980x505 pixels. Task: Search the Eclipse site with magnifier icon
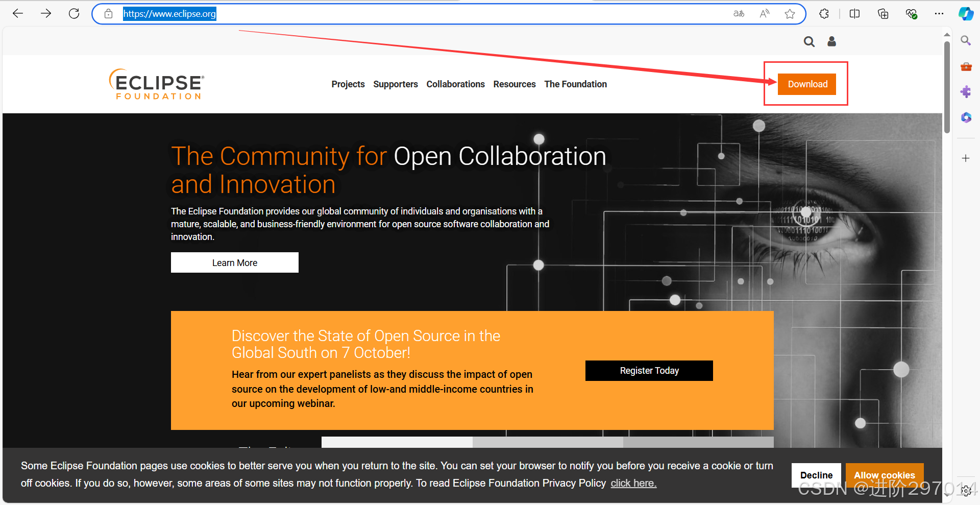coord(809,41)
